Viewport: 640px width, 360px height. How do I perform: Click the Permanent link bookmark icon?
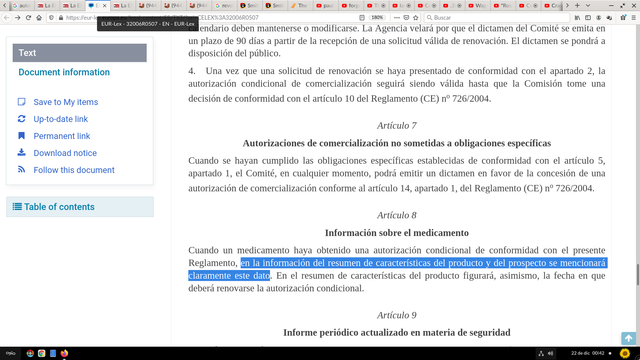pyautogui.click(x=22, y=136)
